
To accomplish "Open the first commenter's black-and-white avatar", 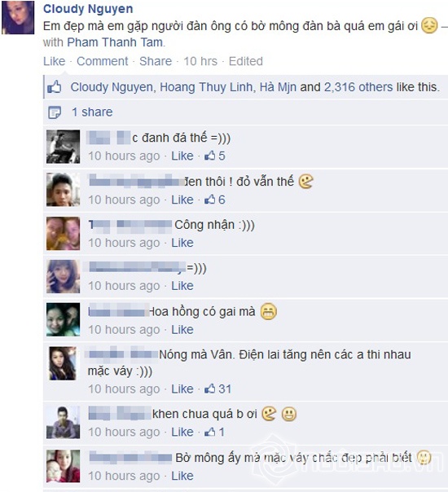I will pyautogui.click(x=63, y=147).
